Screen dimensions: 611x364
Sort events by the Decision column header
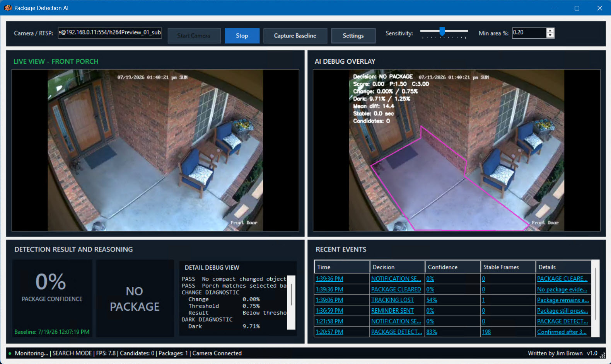pos(397,267)
